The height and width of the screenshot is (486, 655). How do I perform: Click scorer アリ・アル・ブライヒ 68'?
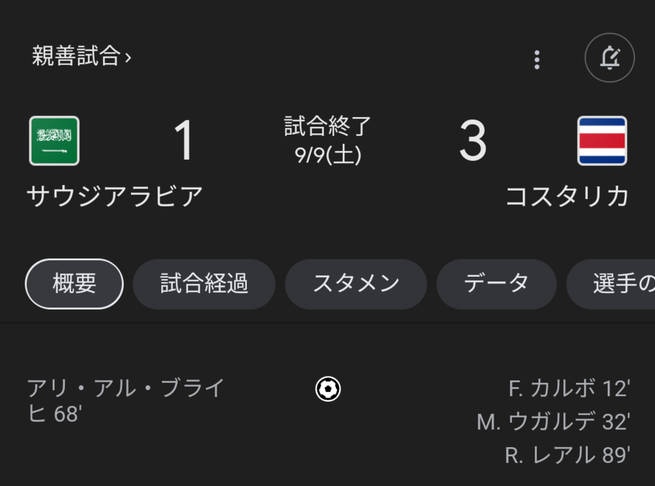click(x=126, y=400)
